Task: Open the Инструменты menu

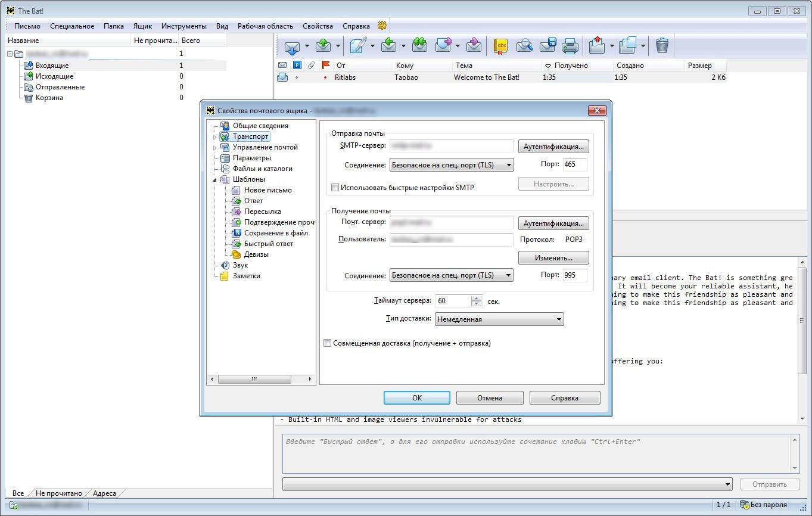Action: click(184, 26)
